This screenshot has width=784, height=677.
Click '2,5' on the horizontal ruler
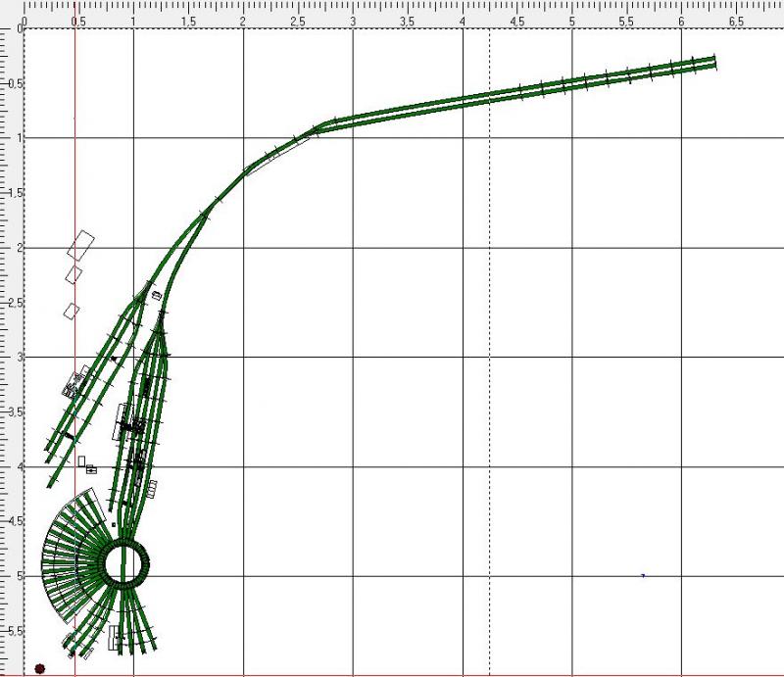(298, 22)
